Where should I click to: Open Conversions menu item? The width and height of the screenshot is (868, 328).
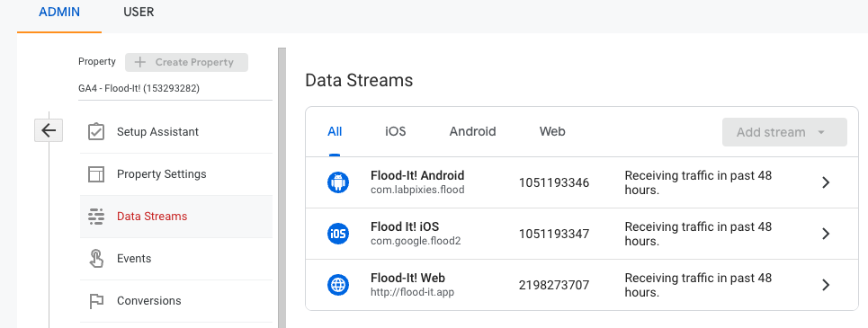pyautogui.click(x=176, y=301)
